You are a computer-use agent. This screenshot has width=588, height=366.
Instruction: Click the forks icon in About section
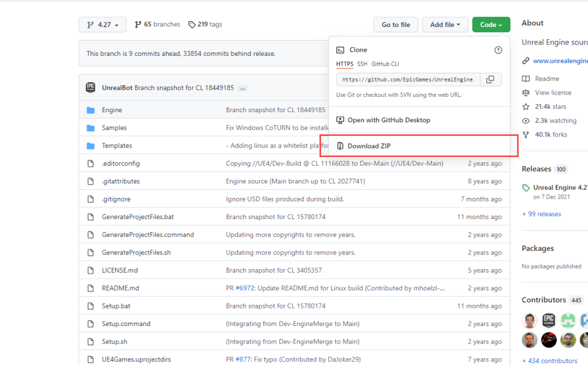tap(526, 135)
